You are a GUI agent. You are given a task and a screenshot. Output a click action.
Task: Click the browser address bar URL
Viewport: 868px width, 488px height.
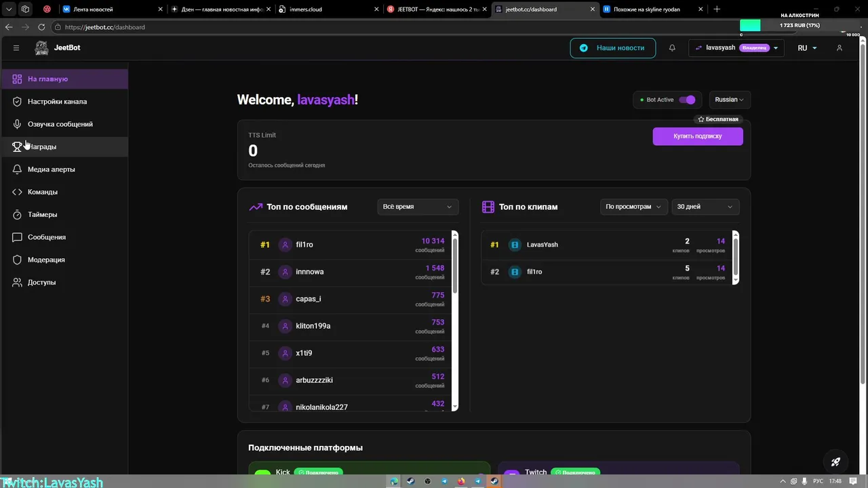coord(104,27)
